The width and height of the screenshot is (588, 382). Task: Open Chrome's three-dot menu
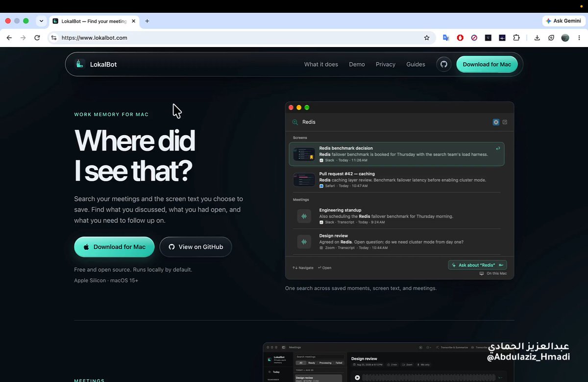(x=578, y=38)
